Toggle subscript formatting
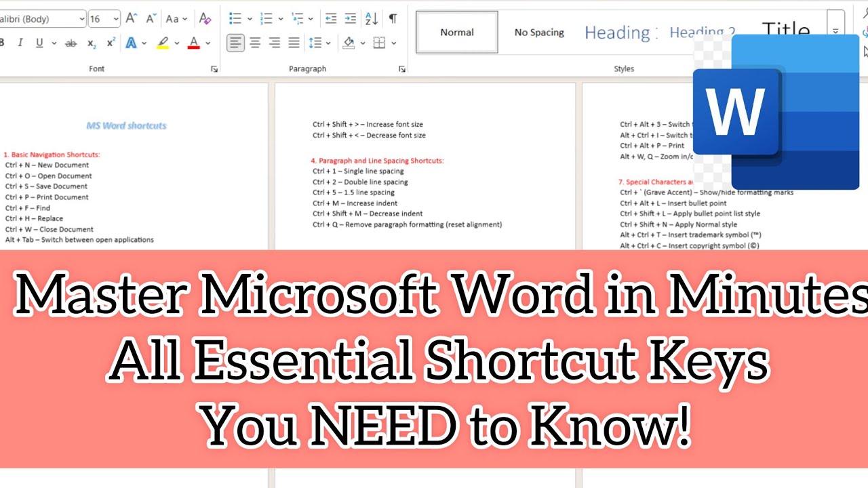Viewport: 868px width, 488px height. 92,43
